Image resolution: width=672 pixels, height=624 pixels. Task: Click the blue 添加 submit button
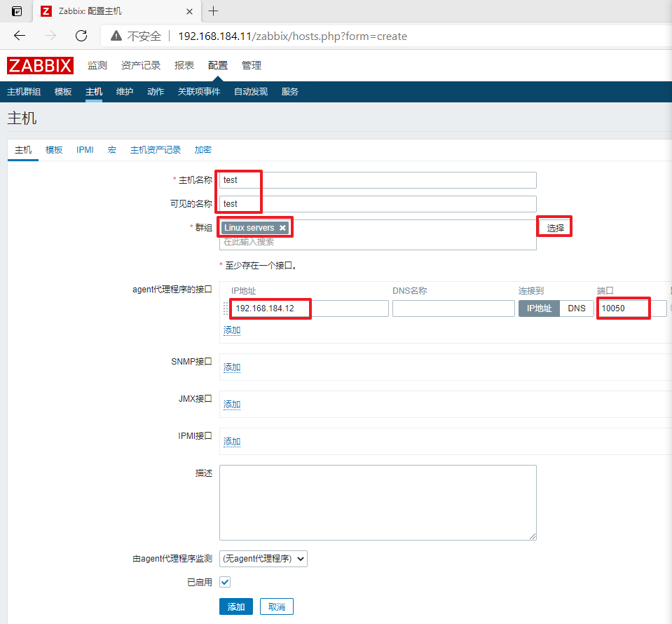pos(236,607)
